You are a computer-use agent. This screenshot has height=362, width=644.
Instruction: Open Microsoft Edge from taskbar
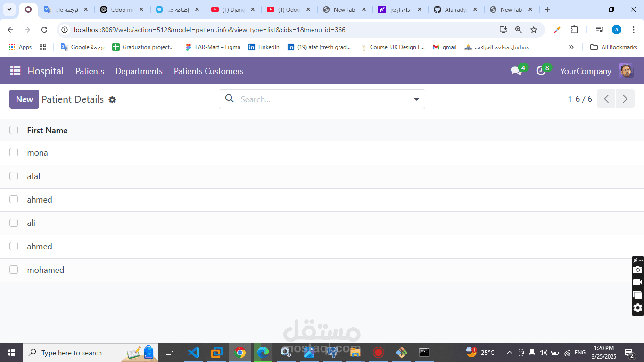pos(263,353)
